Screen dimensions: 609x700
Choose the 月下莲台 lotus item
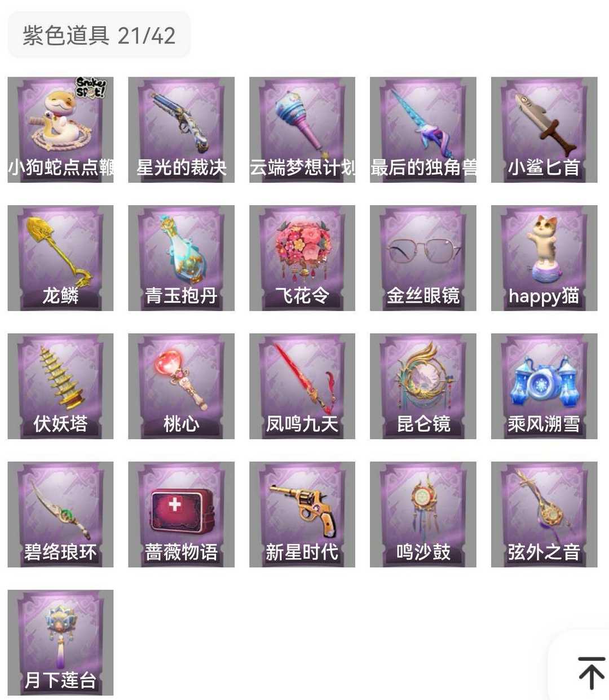point(60,643)
